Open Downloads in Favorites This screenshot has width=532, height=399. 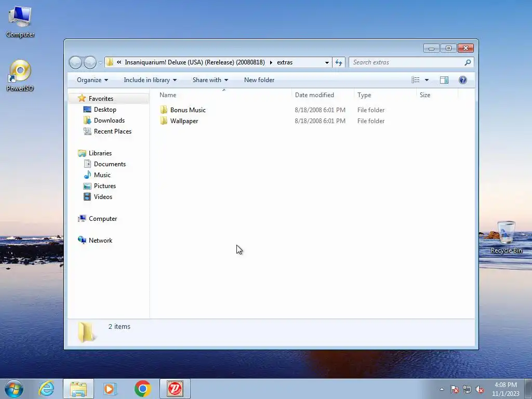tap(109, 121)
